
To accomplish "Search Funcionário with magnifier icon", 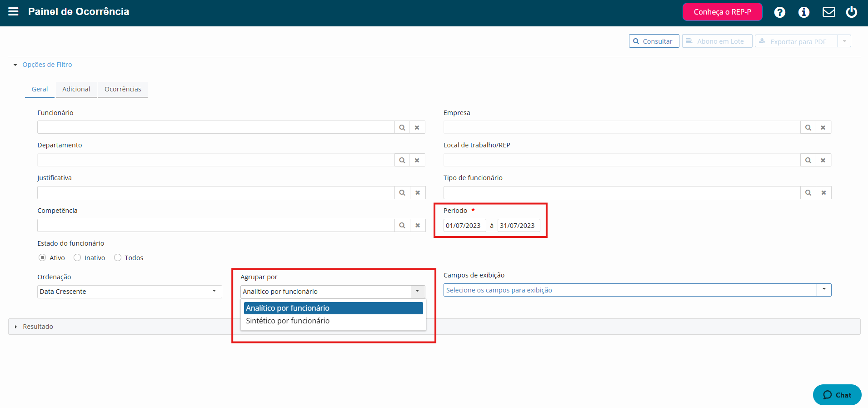I will (x=402, y=127).
